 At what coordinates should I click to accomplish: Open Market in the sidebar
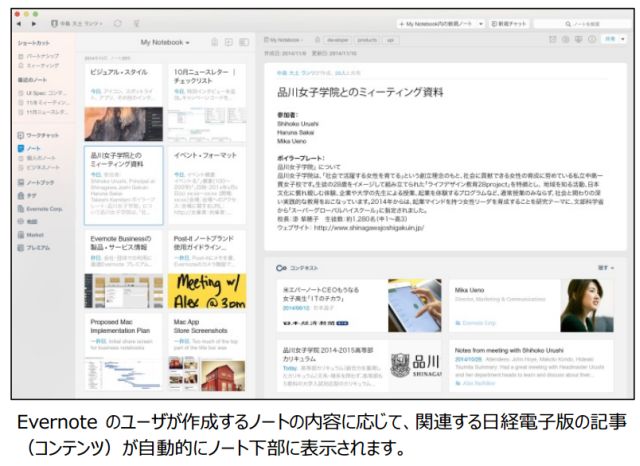tap(31, 235)
